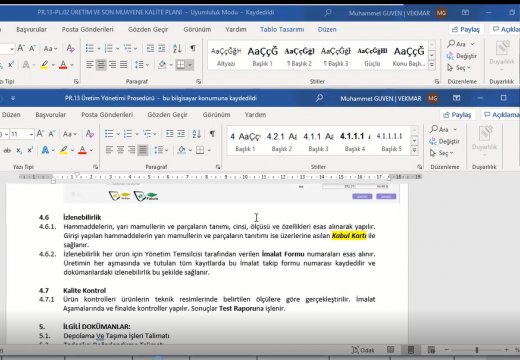The image size is (520, 360).
Task: Open Ara search in front window Düzenleme group
Action: pos(443,129)
